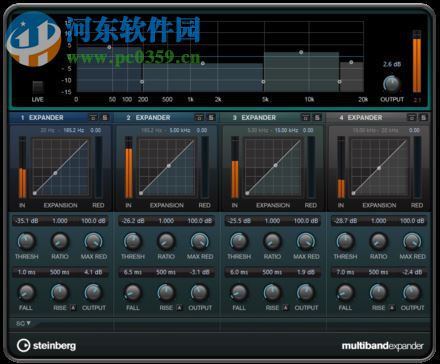Expand the SC side-chain section
Image resolution: width=440 pixels, height=364 pixels.
(23, 323)
